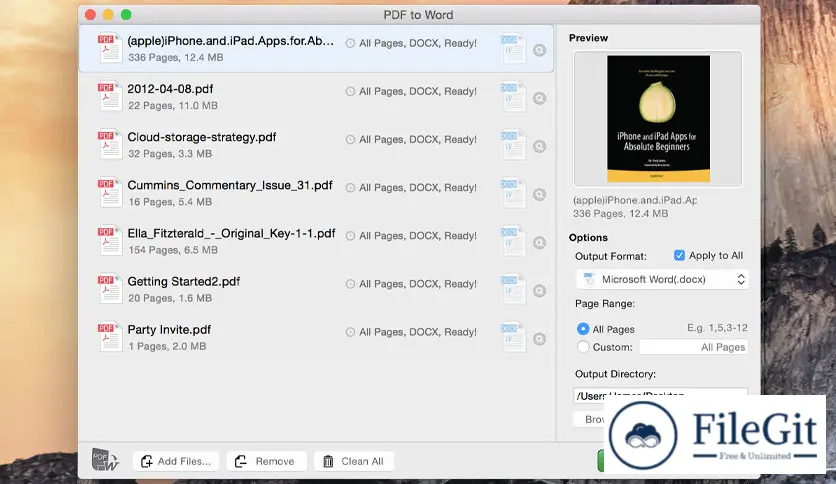
Task: Select file name Cummins_Commentary_Issue_31.pdf
Action: pos(230,185)
